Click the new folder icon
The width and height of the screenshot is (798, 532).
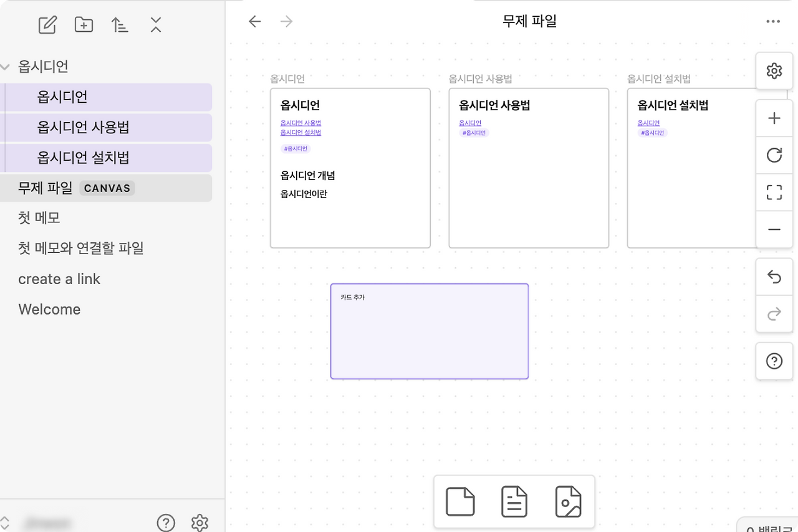click(84, 25)
